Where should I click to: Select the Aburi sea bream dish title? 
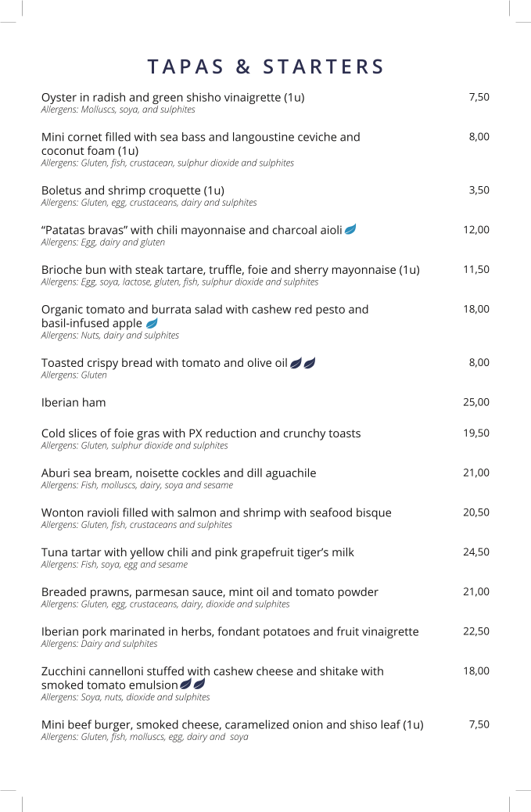(x=178, y=472)
